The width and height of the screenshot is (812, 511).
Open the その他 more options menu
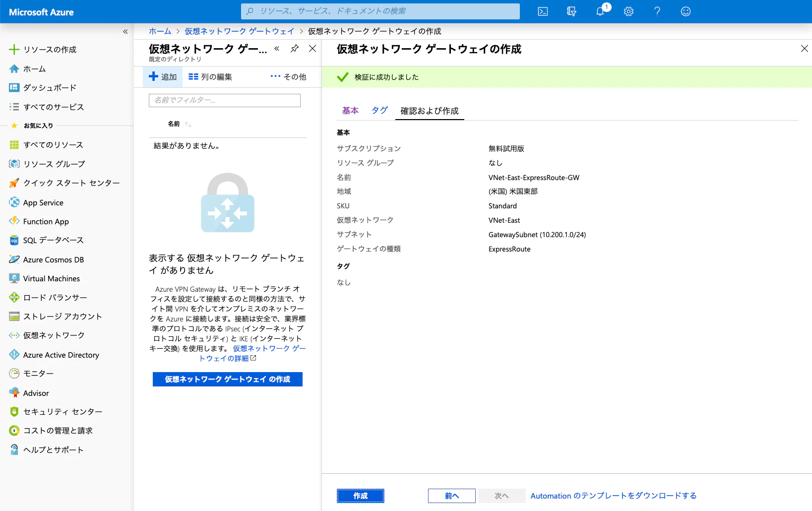(288, 77)
